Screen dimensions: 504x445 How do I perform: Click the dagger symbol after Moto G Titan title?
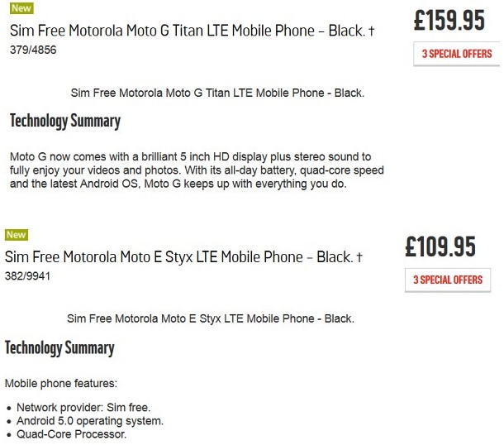[x=371, y=32]
